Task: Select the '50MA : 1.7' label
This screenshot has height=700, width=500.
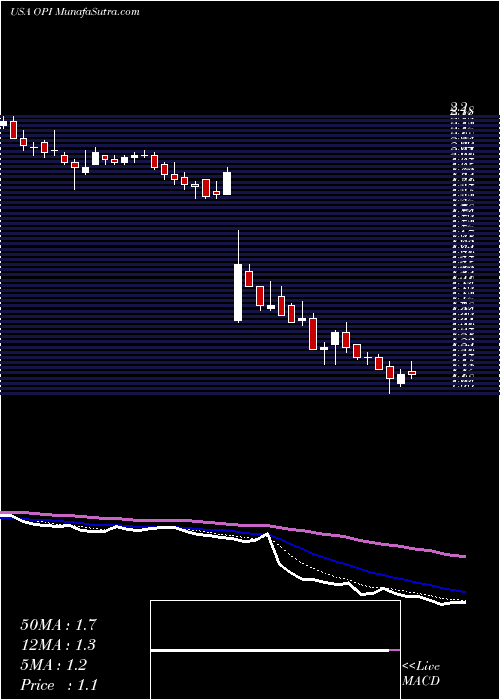Action: pos(58,625)
